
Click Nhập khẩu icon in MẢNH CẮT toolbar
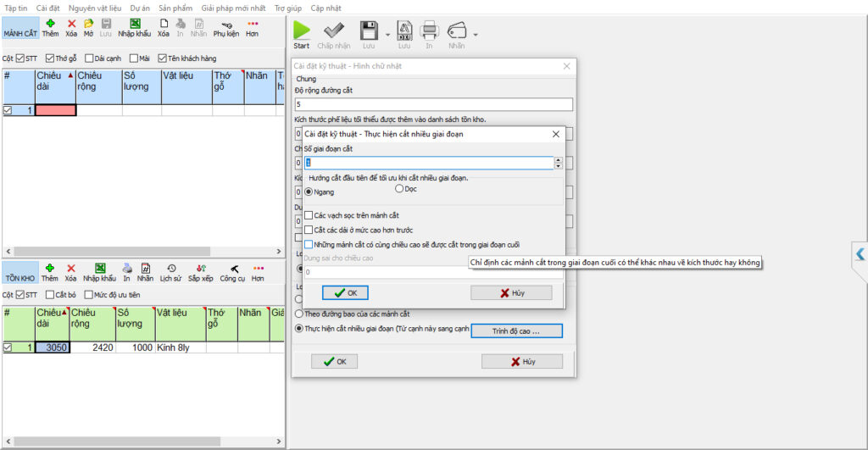[134, 27]
